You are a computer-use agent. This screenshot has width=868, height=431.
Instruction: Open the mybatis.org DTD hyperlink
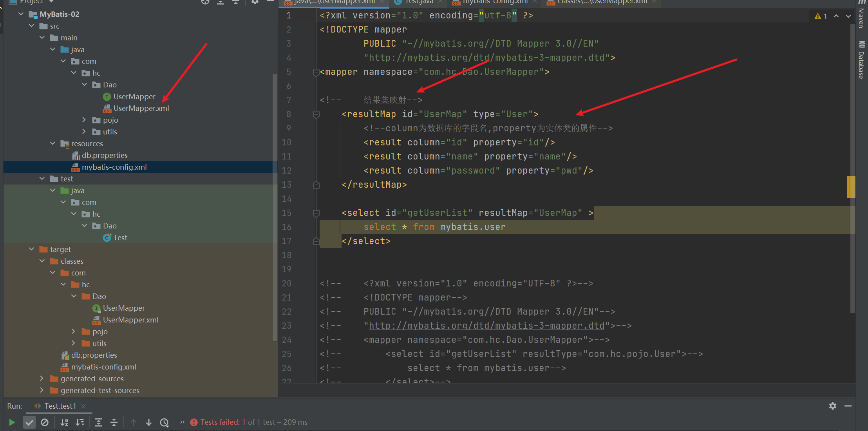click(x=486, y=326)
